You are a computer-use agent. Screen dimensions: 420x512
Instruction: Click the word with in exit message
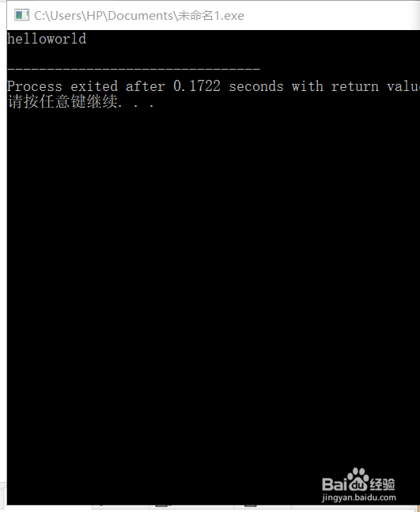pos(308,86)
